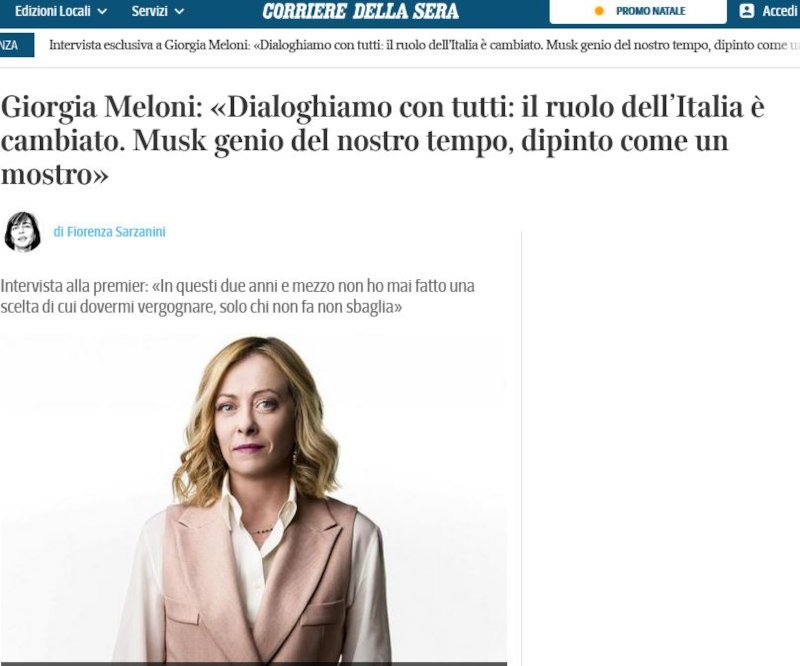Click the author portrait illustration
Viewport: 800px width, 666px height.
(22, 232)
